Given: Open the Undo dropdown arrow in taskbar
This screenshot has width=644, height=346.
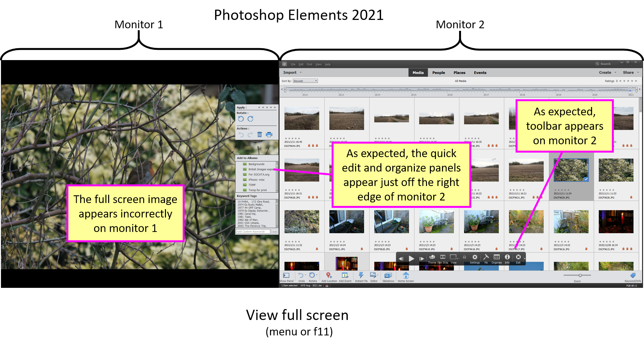Looking at the screenshot, I should click(x=305, y=275).
